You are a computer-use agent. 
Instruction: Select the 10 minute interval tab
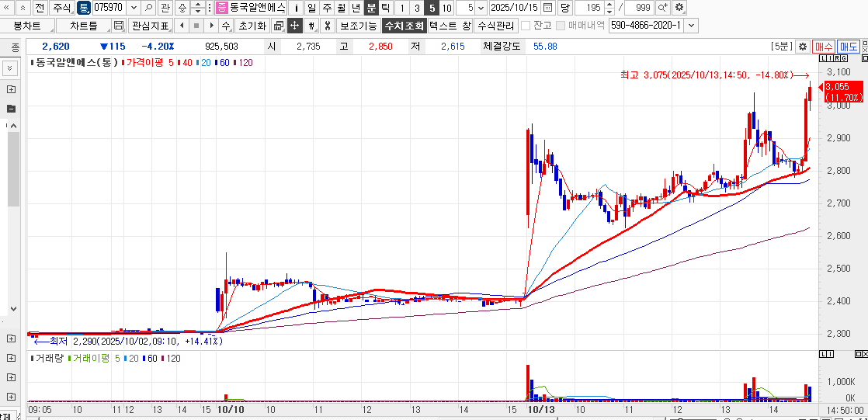coord(446,8)
